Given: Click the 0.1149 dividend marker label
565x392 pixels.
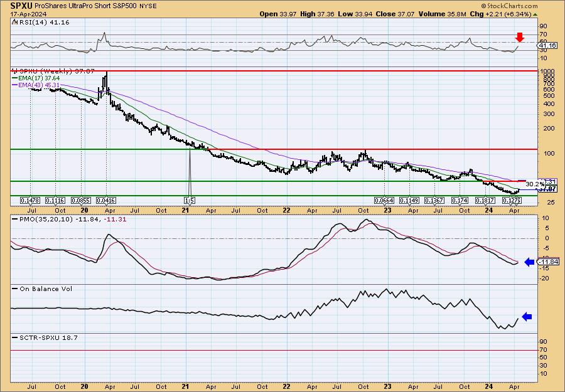Looking at the screenshot, I should point(409,201).
